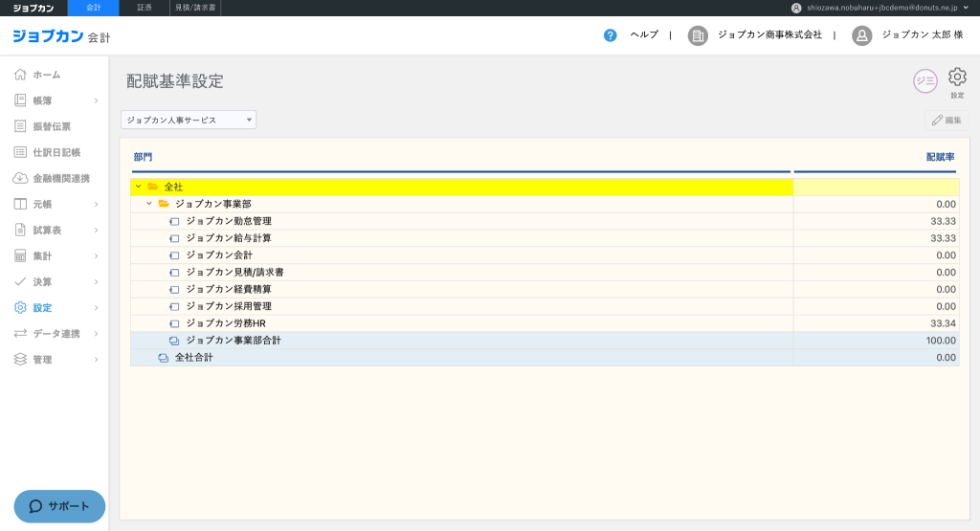Click the 全社 folder icon
Screen dimensions: 980x531
coord(152,187)
